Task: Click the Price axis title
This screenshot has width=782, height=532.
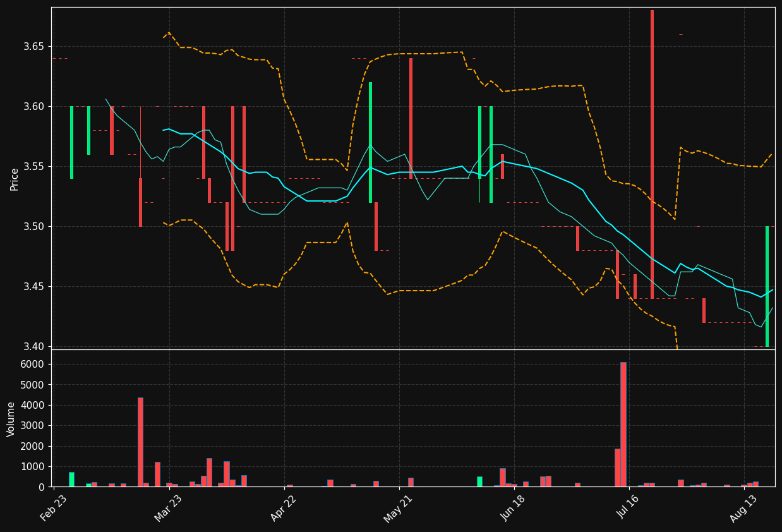Action: 14,179
